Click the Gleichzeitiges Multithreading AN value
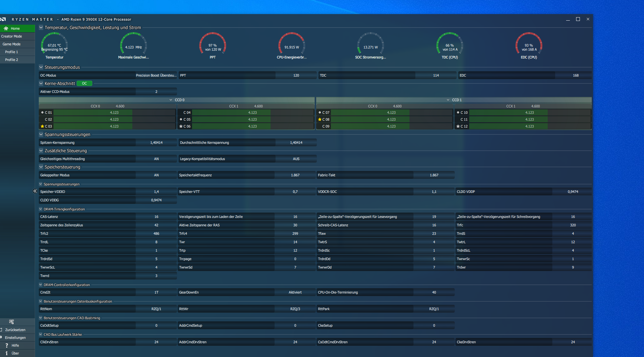 point(156,159)
